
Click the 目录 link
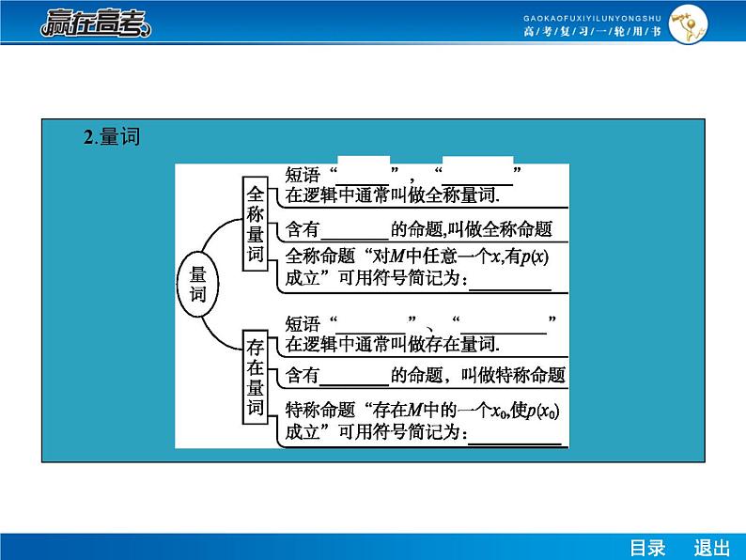[x=647, y=548]
